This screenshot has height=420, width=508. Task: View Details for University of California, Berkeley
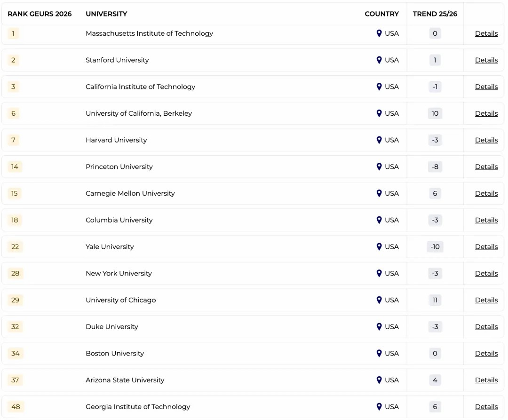click(x=486, y=113)
